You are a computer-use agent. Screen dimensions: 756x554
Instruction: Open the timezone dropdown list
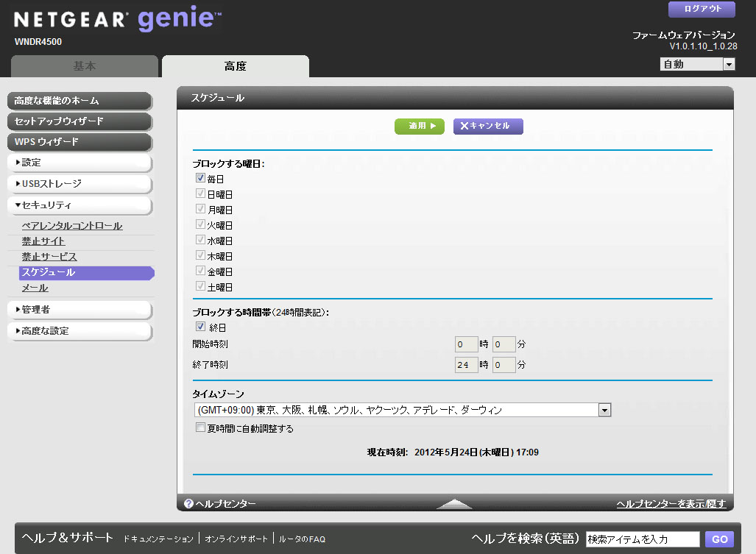point(604,410)
